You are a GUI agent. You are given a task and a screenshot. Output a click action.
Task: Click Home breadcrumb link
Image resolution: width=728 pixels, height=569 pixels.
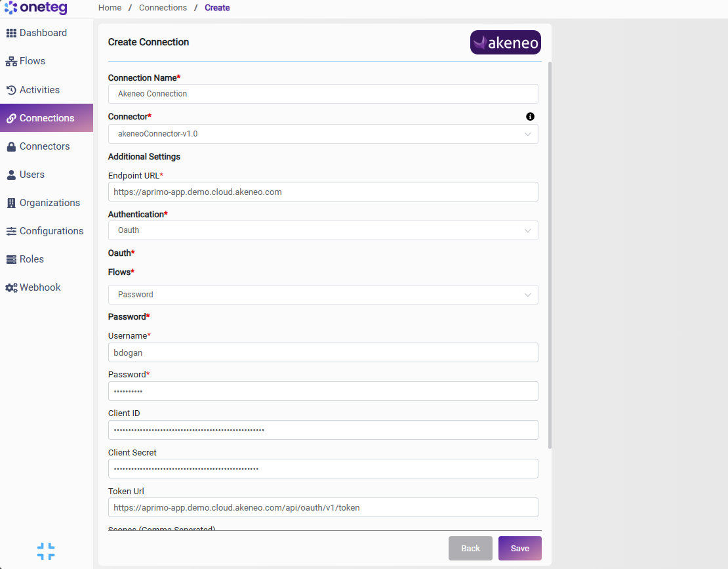(x=110, y=8)
